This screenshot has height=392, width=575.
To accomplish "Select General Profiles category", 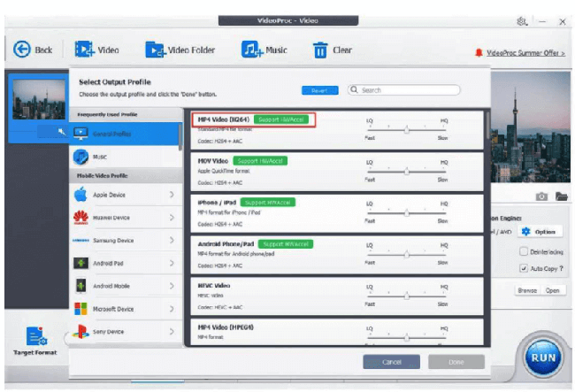I will (124, 134).
